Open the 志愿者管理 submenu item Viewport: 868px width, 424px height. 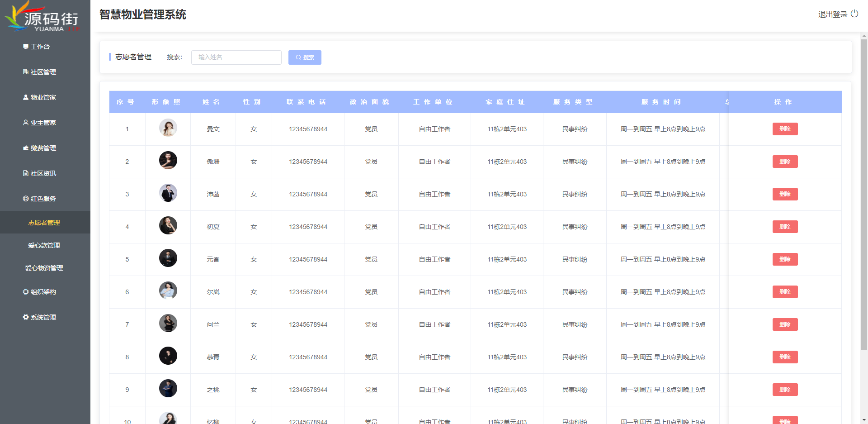(x=44, y=223)
